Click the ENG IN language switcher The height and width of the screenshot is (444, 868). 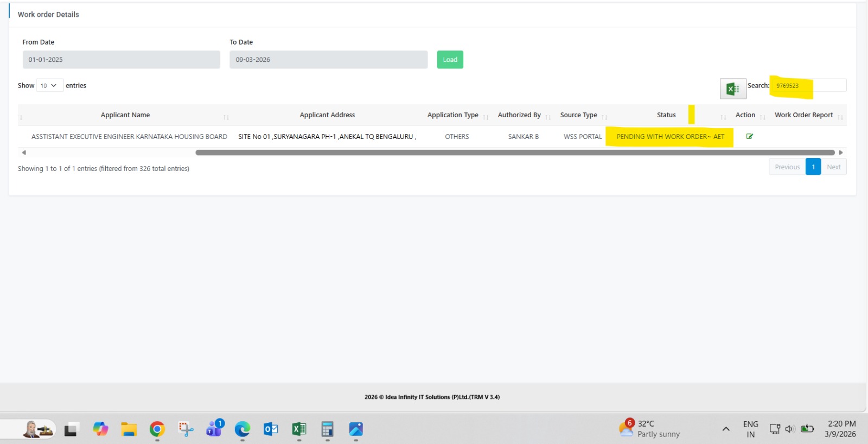click(751, 429)
